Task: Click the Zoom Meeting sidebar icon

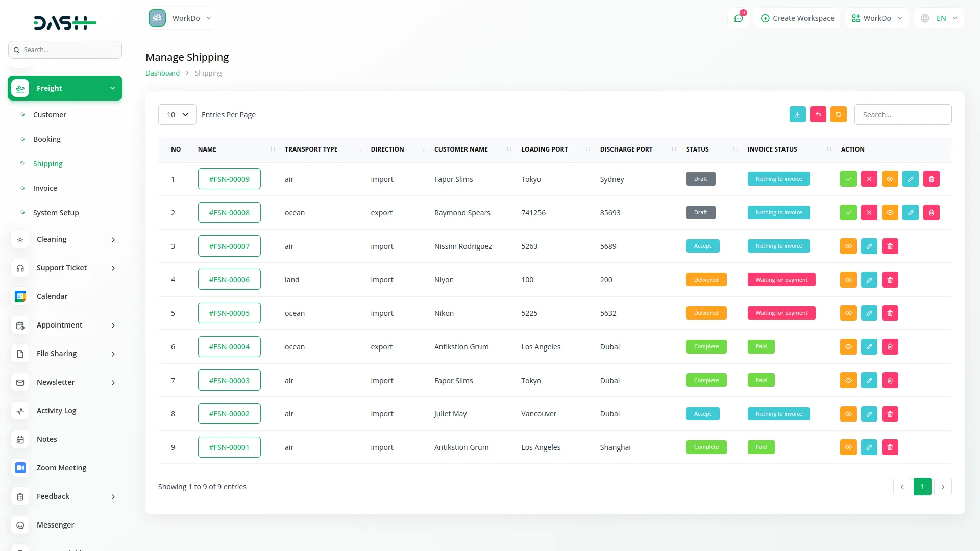Action: click(20, 467)
